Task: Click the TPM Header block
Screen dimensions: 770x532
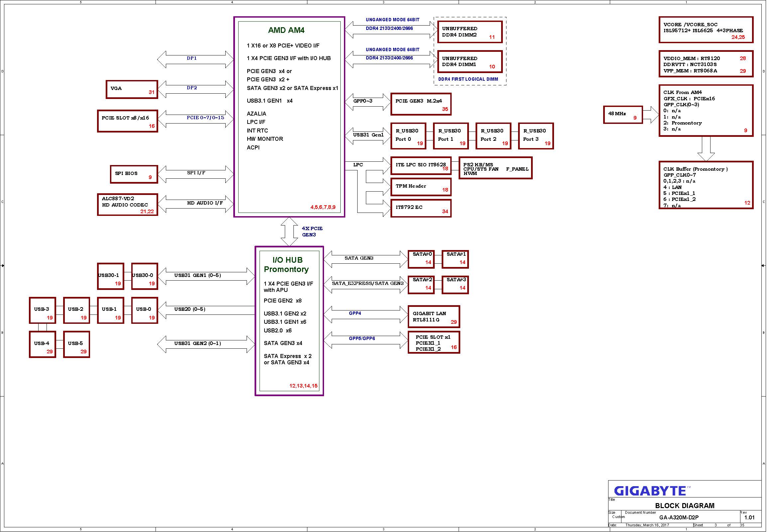Action: [422, 187]
